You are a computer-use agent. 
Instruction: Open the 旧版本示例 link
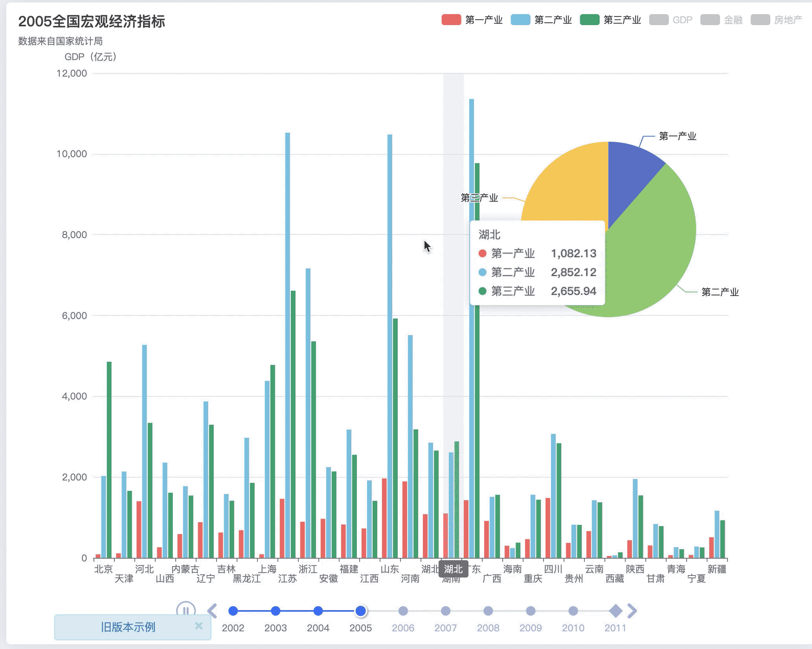[128, 627]
